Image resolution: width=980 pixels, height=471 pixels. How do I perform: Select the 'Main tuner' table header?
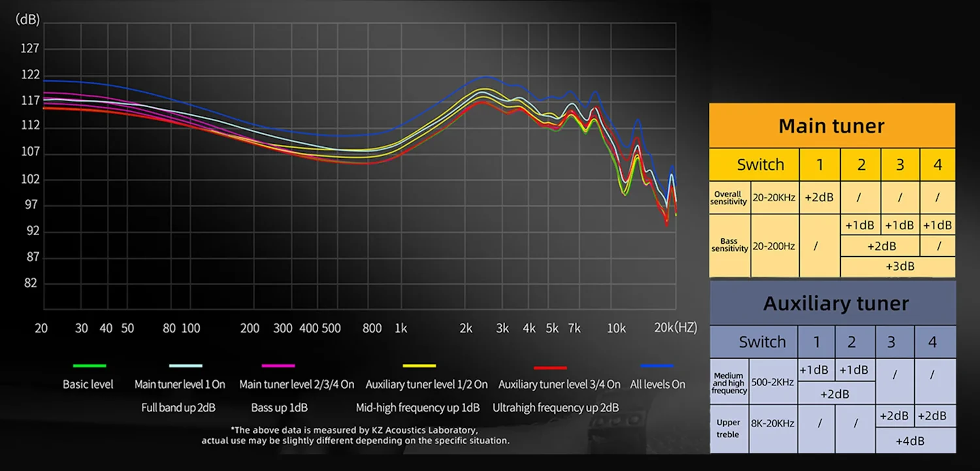tap(831, 126)
